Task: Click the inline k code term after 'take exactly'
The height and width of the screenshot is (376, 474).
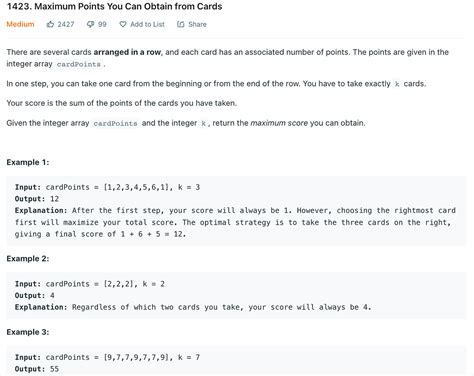Action: point(397,84)
